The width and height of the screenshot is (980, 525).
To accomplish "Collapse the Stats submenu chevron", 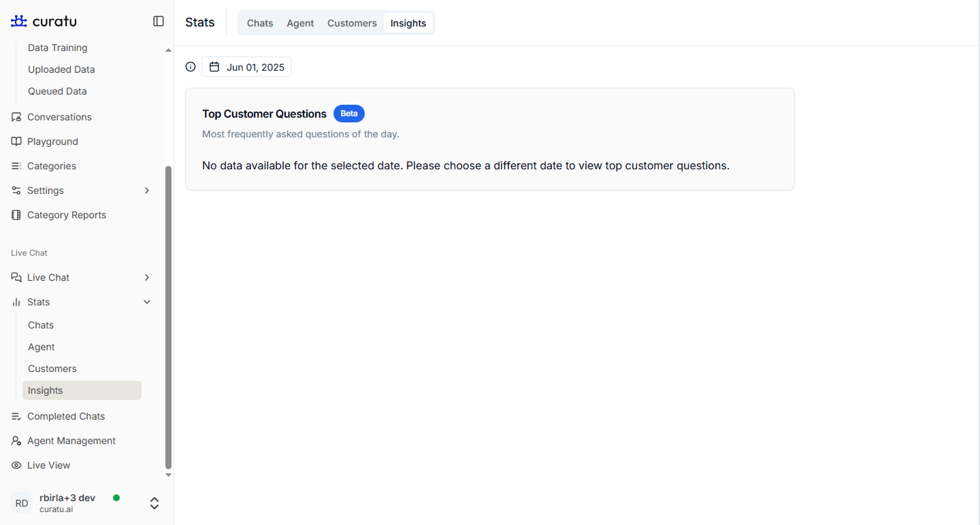I will click(147, 302).
